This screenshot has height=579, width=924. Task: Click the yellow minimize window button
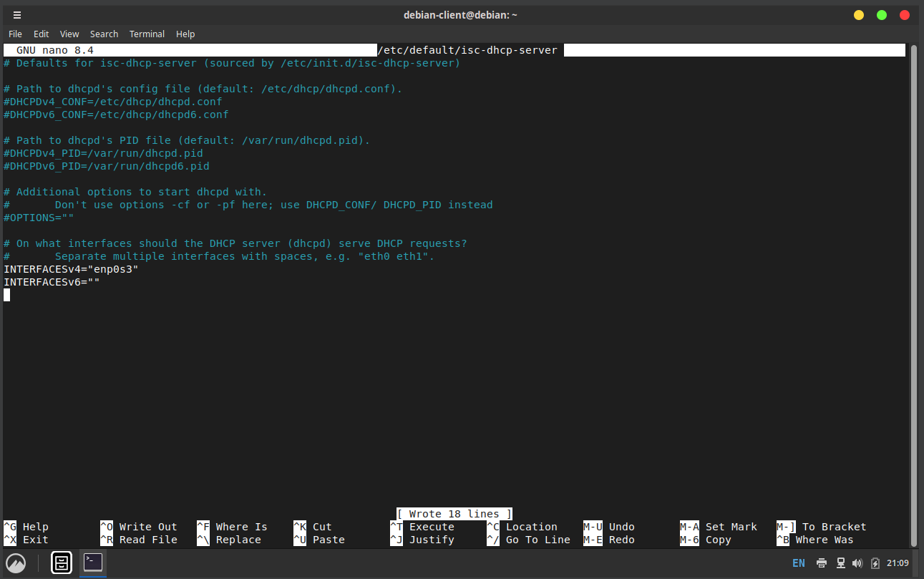tap(859, 15)
